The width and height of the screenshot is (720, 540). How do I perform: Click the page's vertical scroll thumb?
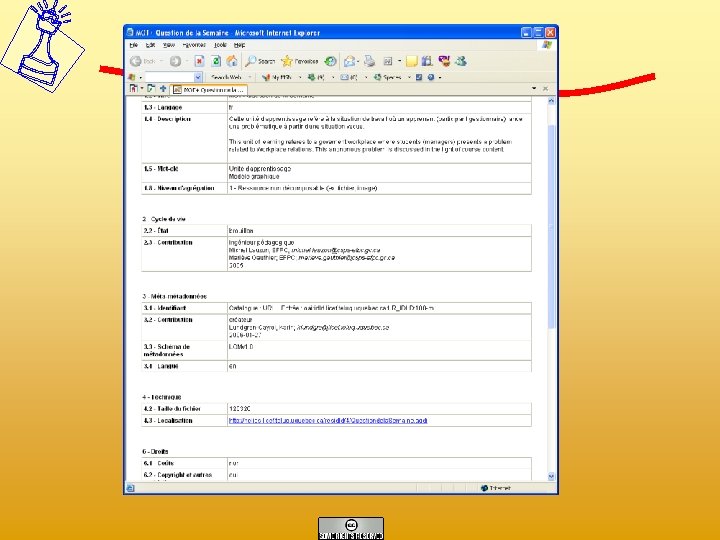click(x=551, y=226)
